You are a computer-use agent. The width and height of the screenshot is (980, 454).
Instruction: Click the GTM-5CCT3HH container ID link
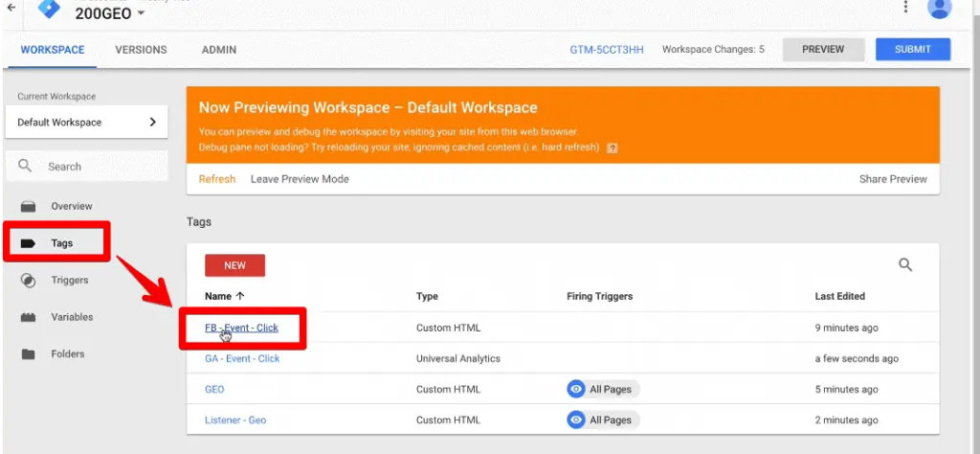tap(606, 50)
